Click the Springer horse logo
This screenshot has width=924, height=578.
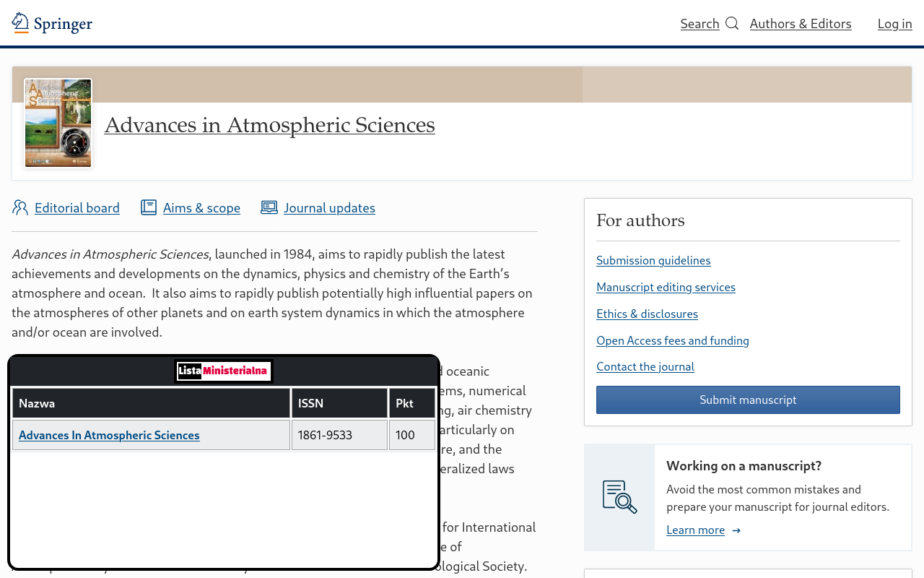[21, 23]
